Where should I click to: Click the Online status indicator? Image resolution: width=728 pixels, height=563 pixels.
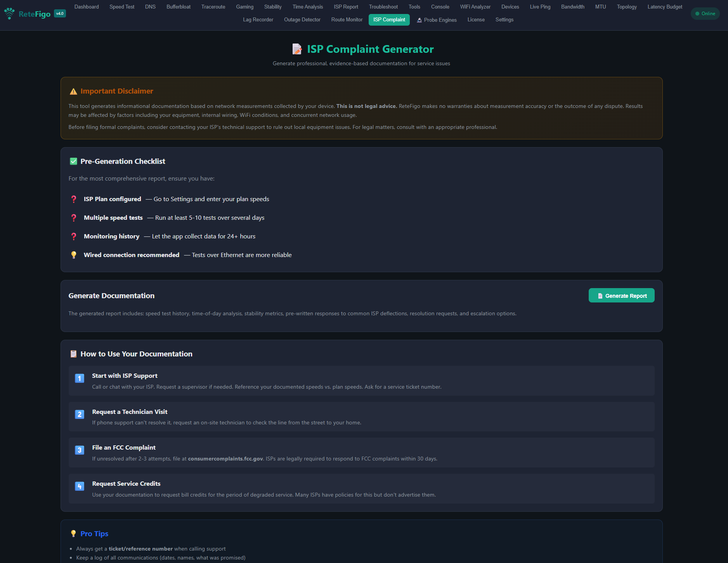pyautogui.click(x=705, y=14)
